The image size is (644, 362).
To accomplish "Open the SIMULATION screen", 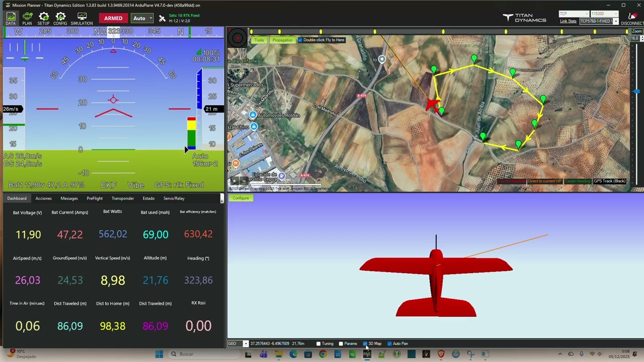I will 82,19.
